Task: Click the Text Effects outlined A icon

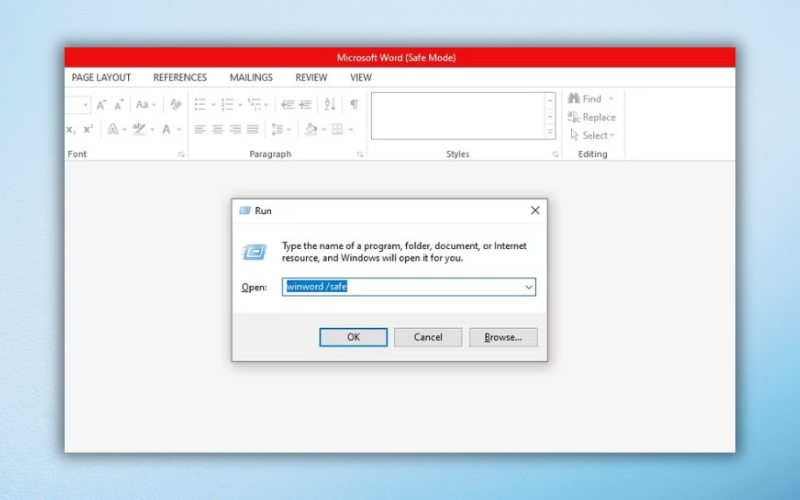Action: (x=113, y=129)
